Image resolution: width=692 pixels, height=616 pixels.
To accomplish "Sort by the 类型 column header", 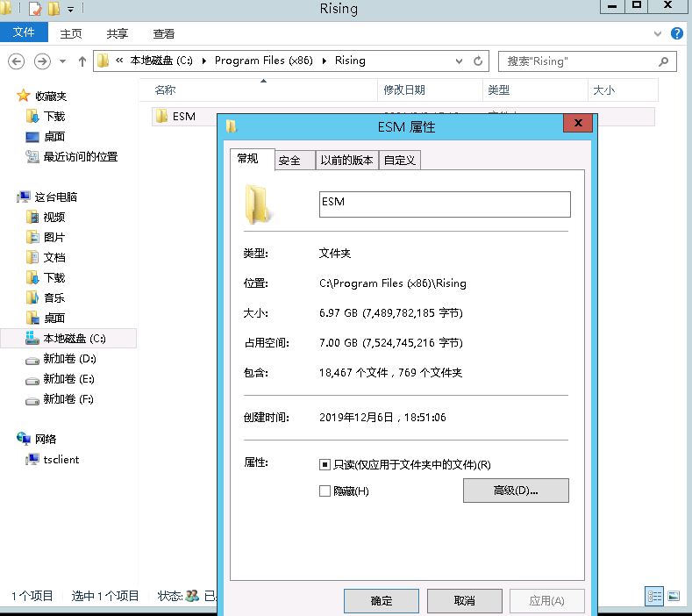I will click(x=535, y=90).
